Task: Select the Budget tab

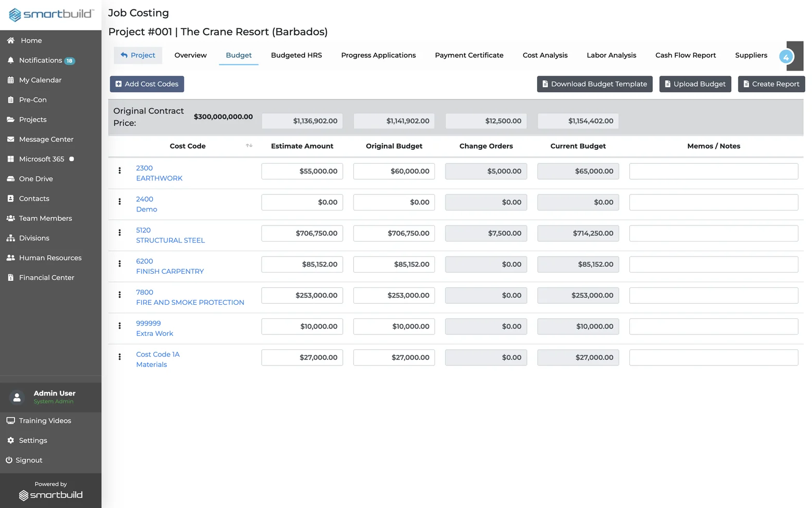Action: pyautogui.click(x=239, y=55)
